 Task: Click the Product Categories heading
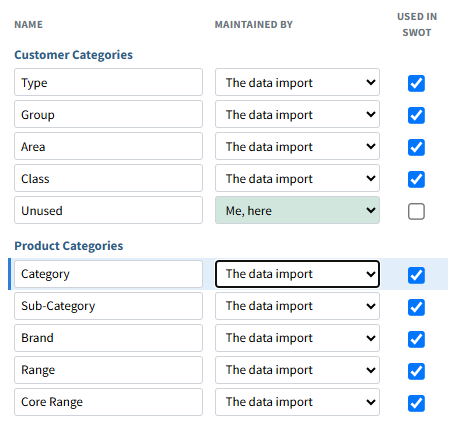[x=69, y=246]
